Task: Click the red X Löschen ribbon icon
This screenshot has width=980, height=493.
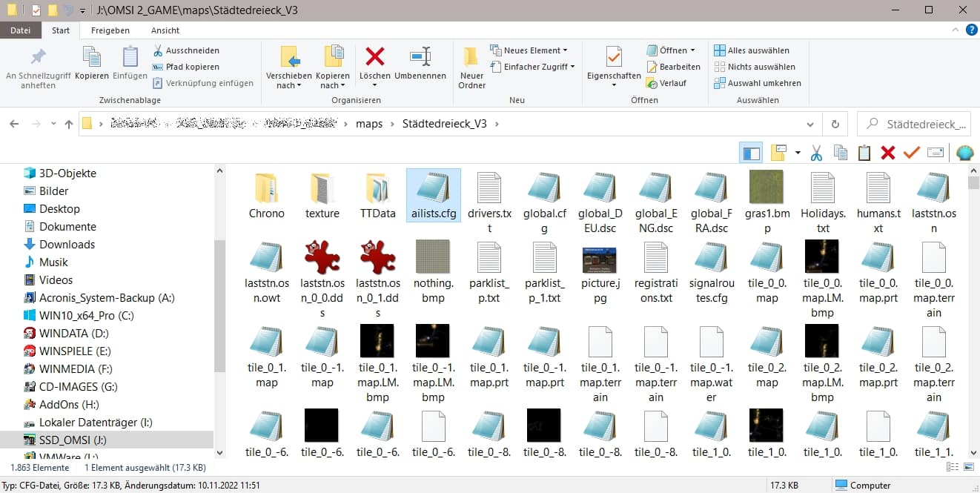Action: 375,57
